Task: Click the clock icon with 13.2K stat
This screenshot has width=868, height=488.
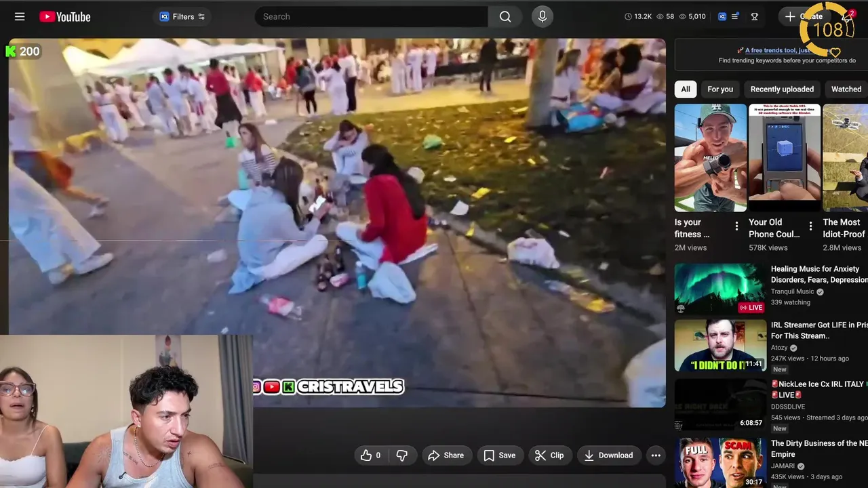Action: [638, 17]
